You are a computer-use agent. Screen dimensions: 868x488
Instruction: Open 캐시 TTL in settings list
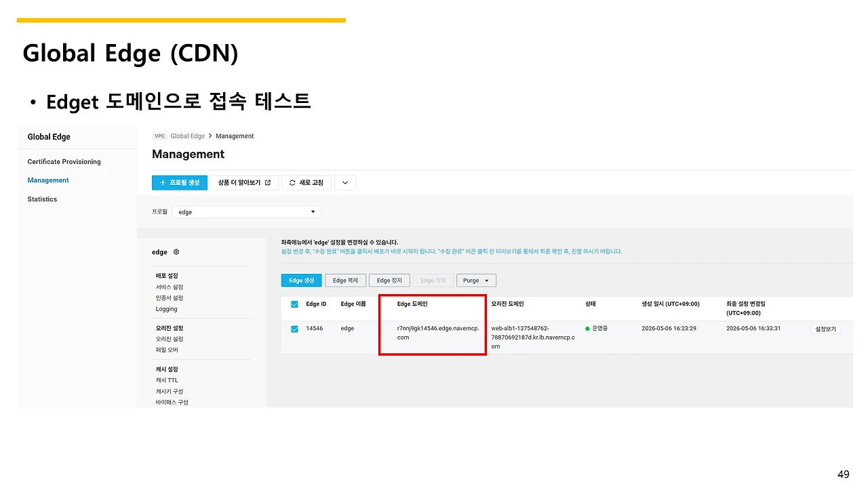point(167,380)
